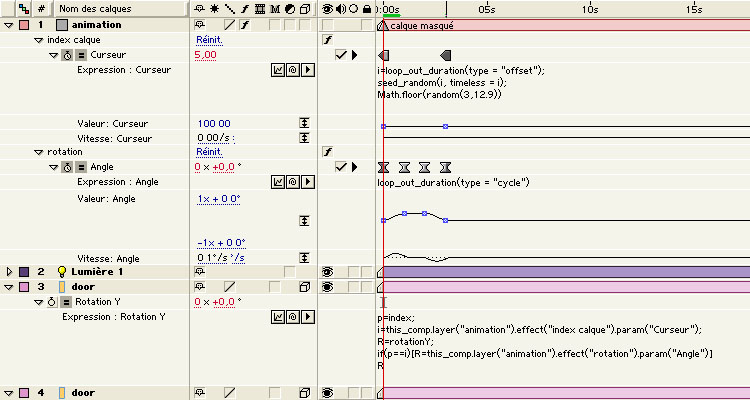The width and height of the screenshot is (750, 400).
Task: Toggle keyframe checkbox for Angle
Action: [x=341, y=167]
